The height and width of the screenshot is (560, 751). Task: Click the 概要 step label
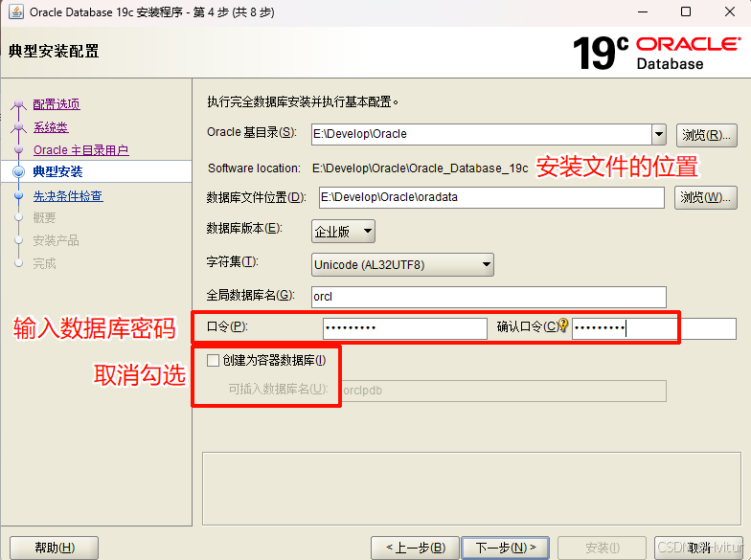[44, 218]
